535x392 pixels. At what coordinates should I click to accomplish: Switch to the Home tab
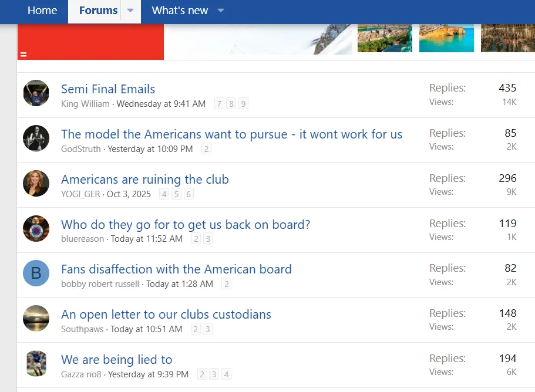[x=42, y=11]
